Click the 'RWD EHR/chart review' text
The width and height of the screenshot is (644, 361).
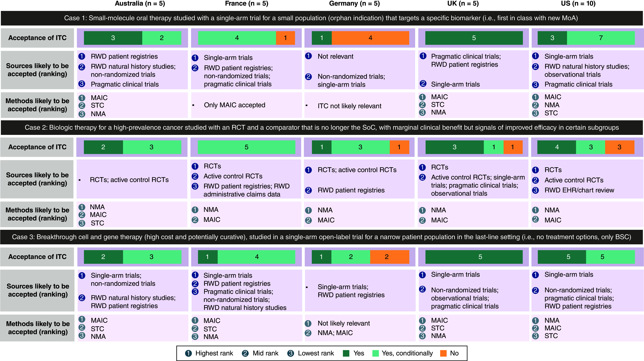[579, 190]
